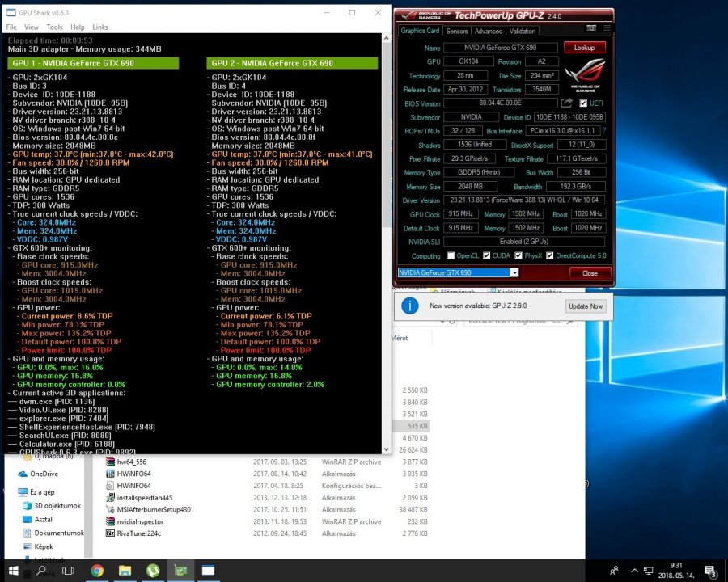The height and width of the screenshot is (582, 728).
Task: Toggle the OpenCL checkbox
Action: (x=451, y=255)
